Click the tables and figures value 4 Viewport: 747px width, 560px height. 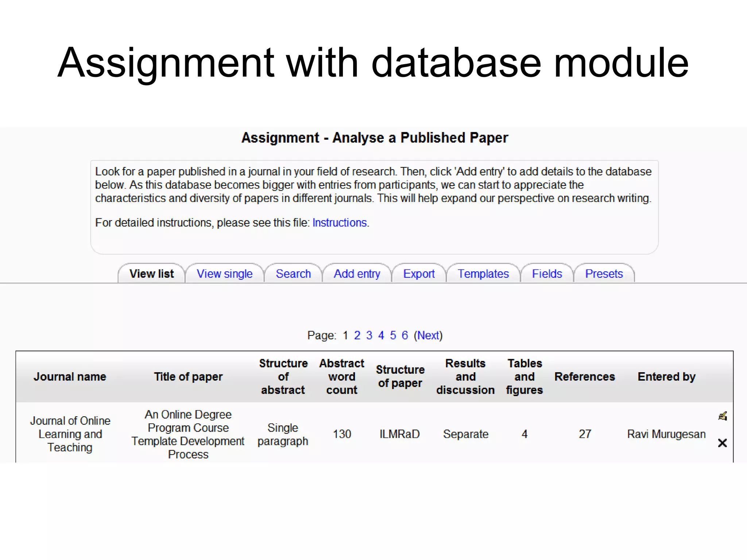[525, 434]
